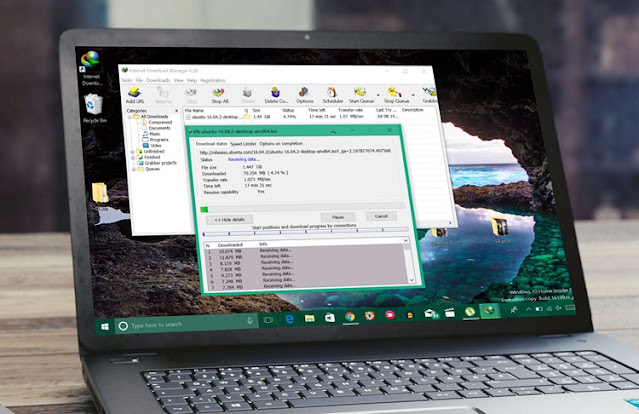Screen dimensions: 639x414
Task: Open the Help menu
Action: (192, 80)
